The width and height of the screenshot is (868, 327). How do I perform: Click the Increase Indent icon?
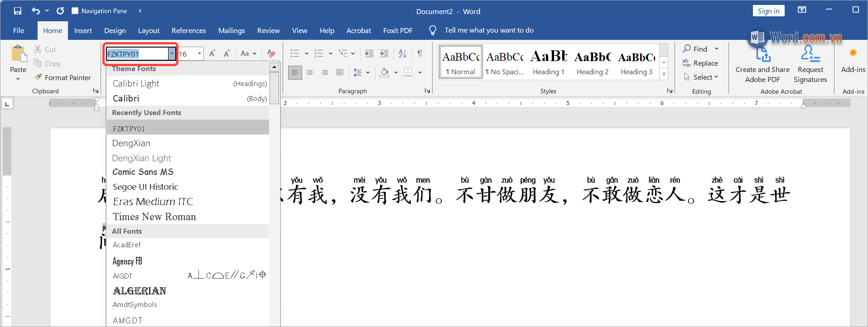point(384,53)
